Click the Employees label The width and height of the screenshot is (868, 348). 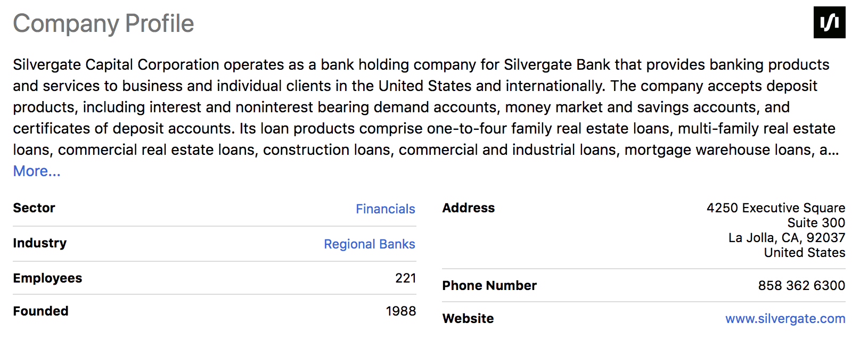[x=47, y=278]
